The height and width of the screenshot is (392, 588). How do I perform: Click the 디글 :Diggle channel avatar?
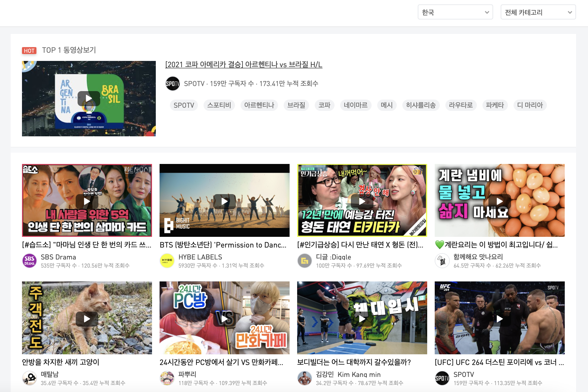305,261
